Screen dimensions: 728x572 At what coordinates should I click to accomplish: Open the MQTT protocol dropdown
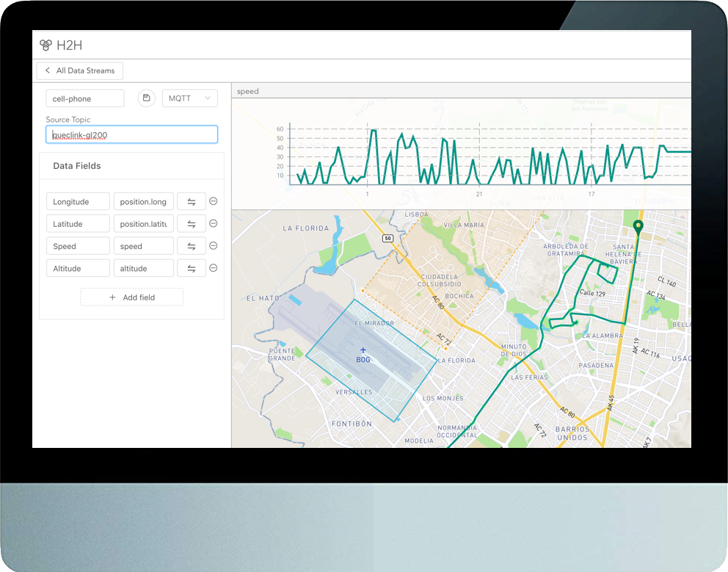coord(189,98)
